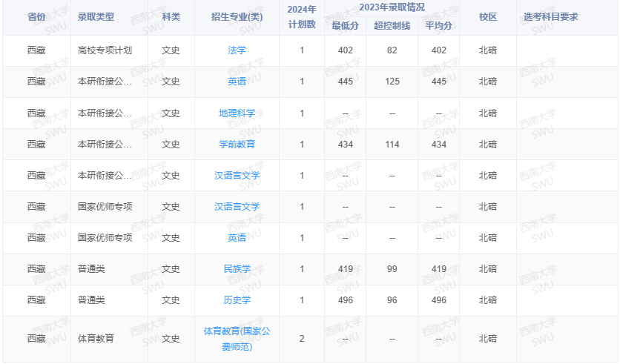Select the 体育教育 admission type cell

[x=96, y=339]
